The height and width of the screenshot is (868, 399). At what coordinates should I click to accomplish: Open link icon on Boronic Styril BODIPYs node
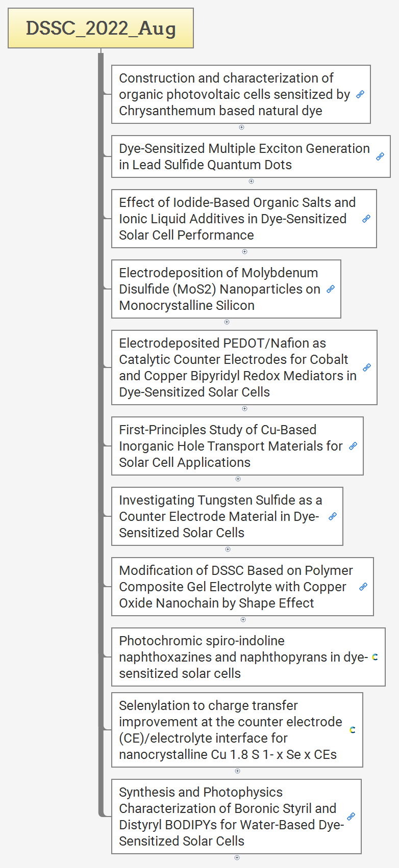coord(351,817)
